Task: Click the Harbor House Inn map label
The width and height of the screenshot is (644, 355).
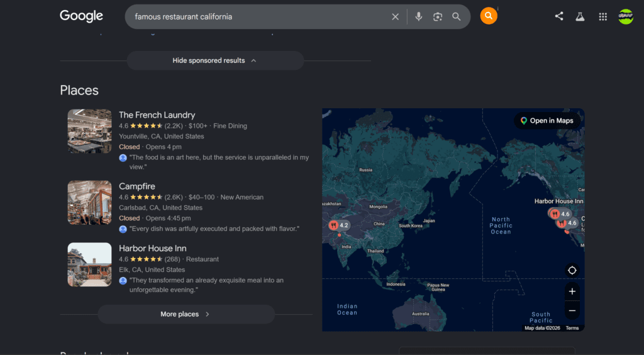Action: [x=558, y=201]
